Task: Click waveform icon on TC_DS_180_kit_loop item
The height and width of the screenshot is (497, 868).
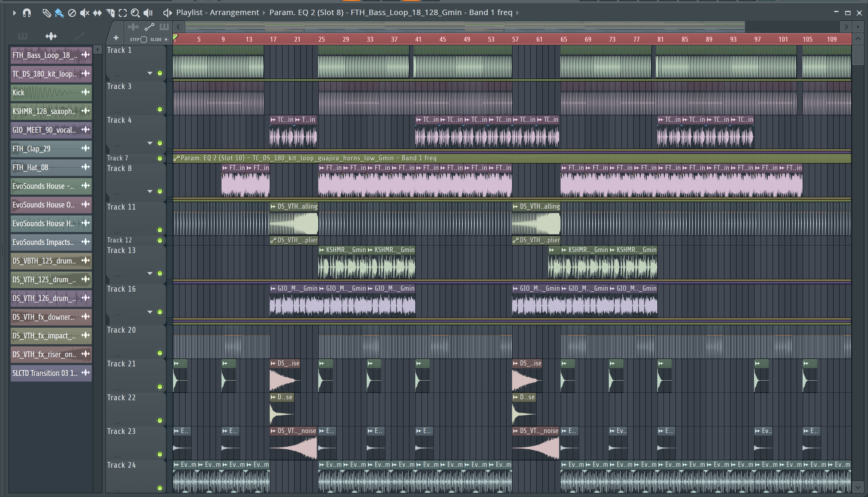Action: point(86,73)
